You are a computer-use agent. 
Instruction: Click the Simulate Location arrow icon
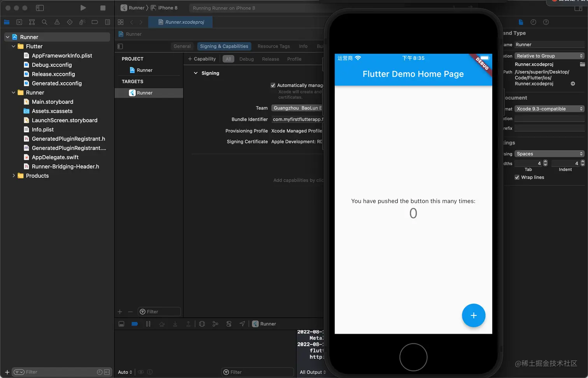click(x=242, y=324)
